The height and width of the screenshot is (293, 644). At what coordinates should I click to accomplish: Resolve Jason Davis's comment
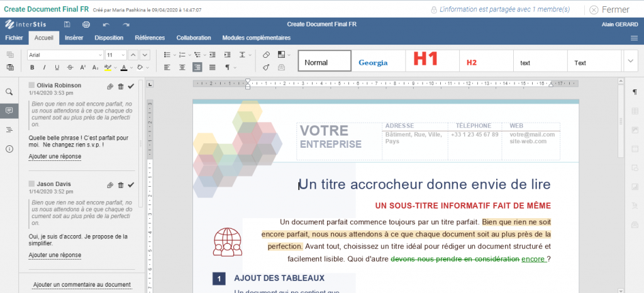click(x=131, y=185)
